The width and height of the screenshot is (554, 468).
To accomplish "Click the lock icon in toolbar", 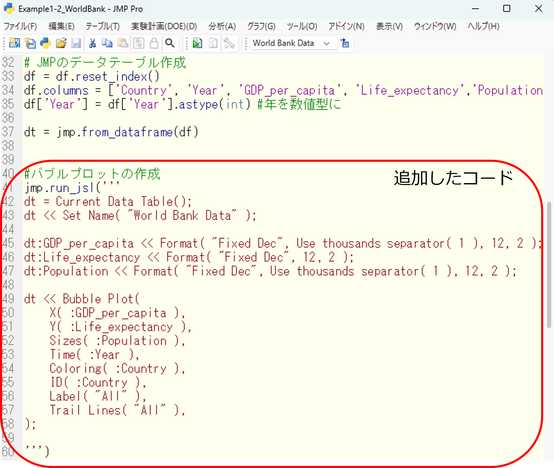I will coord(154,43).
